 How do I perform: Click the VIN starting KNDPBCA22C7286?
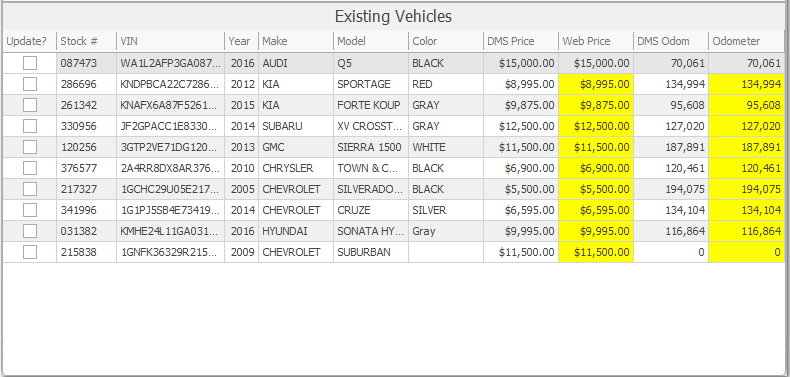tap(170, 84)
